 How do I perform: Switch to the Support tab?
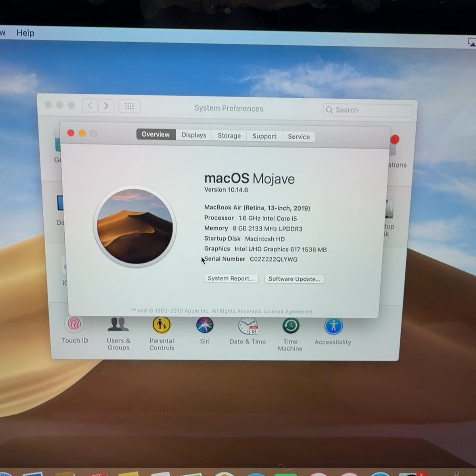click(264, 136)
